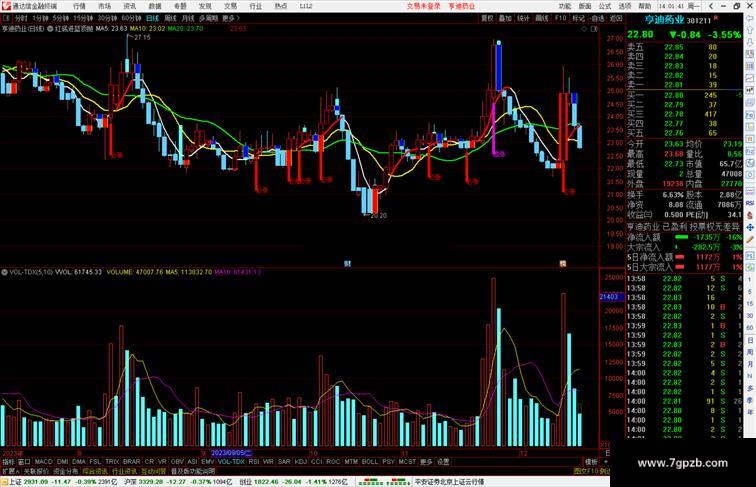Switch chart period to 1分钟
The image size is (756, 487).
(x=40, y=18)
